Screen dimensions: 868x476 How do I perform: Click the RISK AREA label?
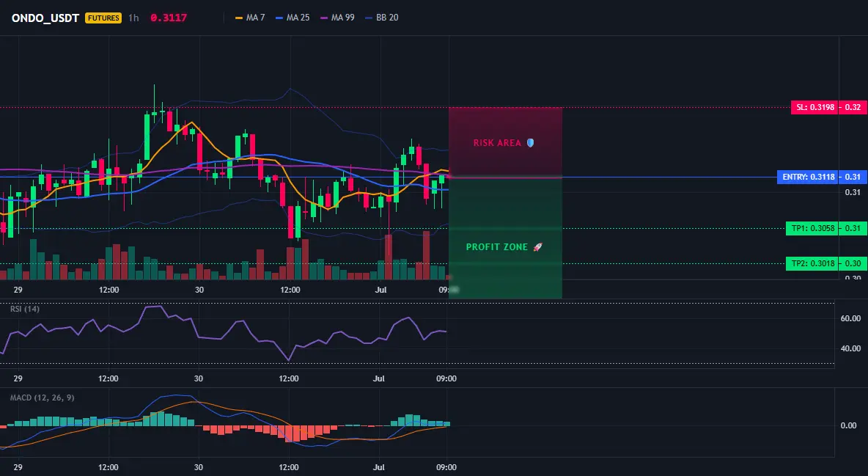(x=497, y=143)
